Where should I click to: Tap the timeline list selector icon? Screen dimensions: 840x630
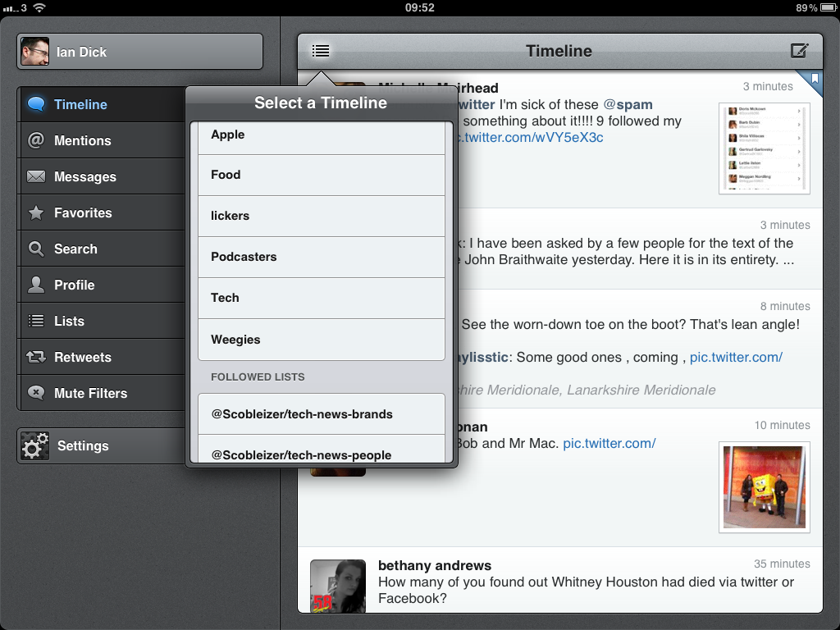point(321,51)
